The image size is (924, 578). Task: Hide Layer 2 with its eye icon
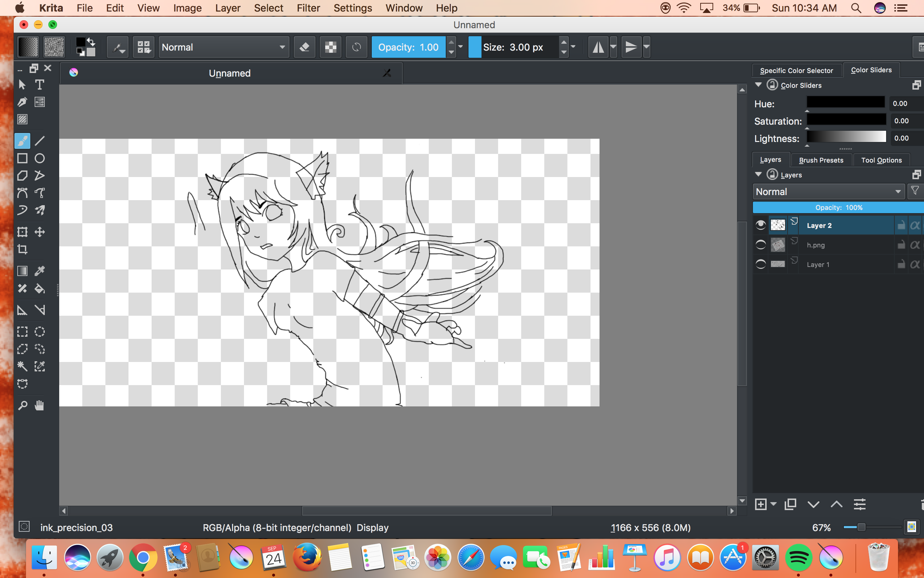pyautogui.click(x=760, y=225)
